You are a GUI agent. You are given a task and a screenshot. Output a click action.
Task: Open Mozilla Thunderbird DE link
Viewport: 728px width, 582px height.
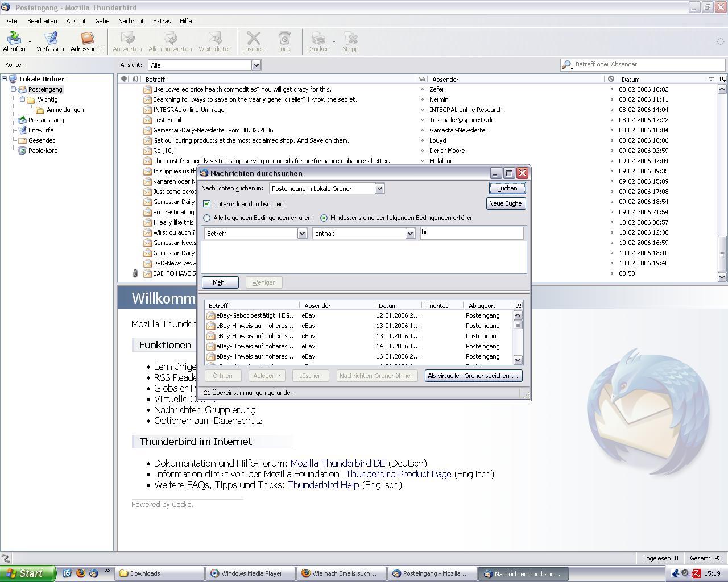(338, 463)
